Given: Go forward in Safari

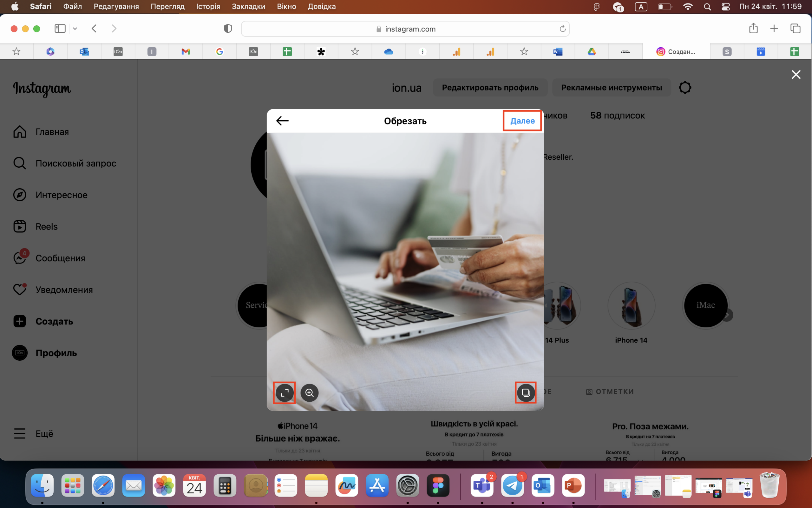Looking at the screenshot, I should tap(114, 29).
